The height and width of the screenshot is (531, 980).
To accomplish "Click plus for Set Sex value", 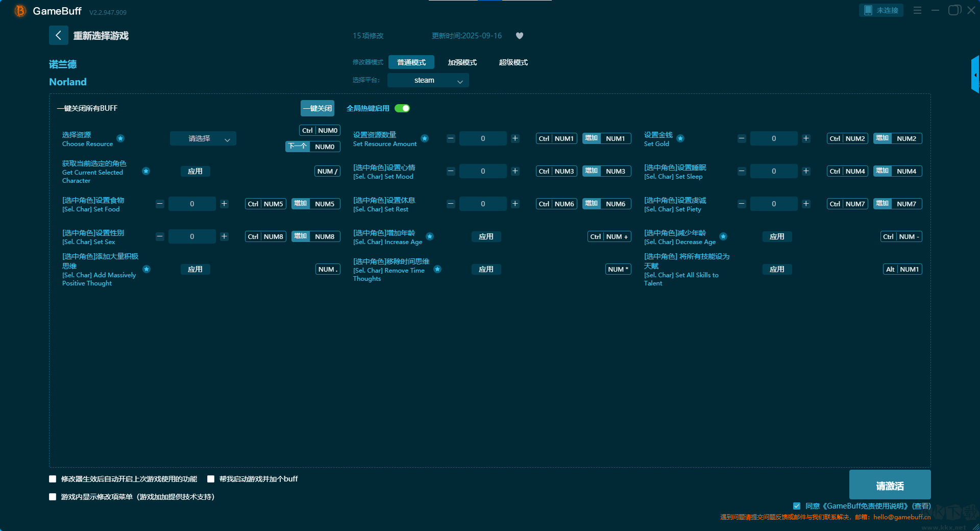I will [224, 236].
